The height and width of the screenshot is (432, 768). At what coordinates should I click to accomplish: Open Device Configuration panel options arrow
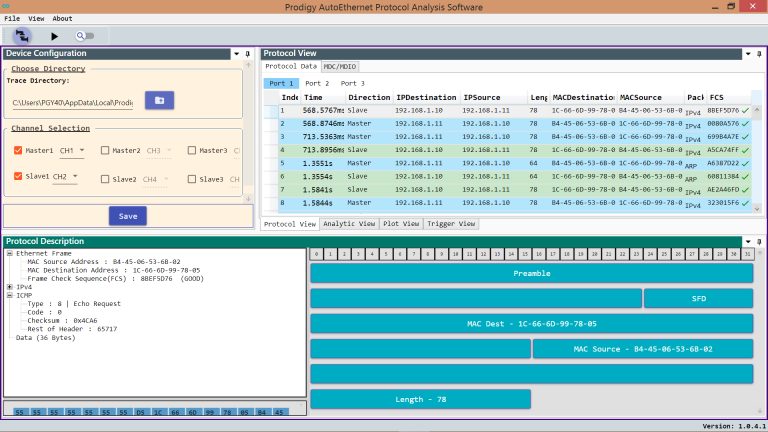(237, 54)
